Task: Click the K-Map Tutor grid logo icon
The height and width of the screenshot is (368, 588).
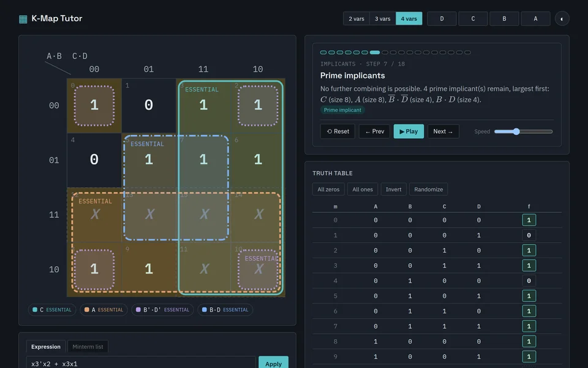Action: tap(23, 19)
